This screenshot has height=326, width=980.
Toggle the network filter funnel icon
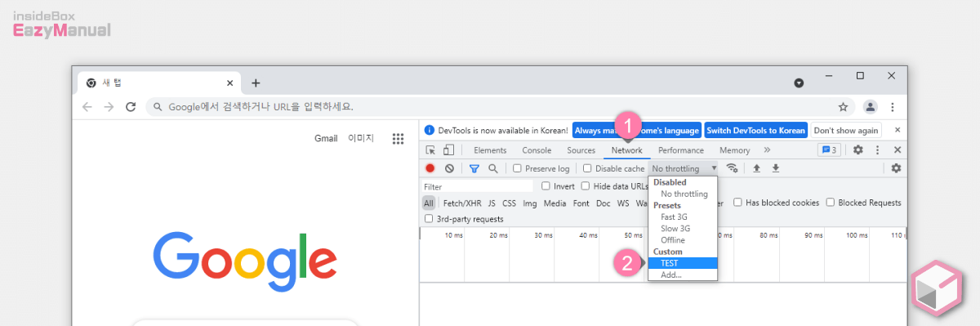(x=474, y=168)
